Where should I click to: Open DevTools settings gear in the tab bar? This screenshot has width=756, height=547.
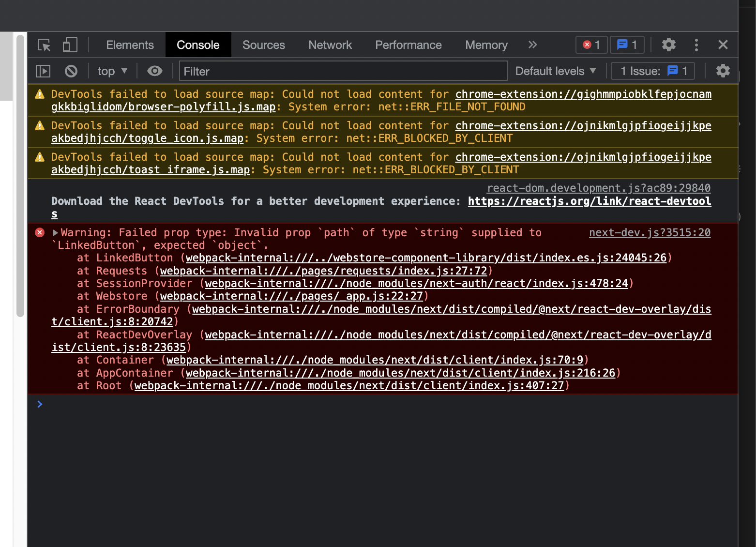(669, 45)
